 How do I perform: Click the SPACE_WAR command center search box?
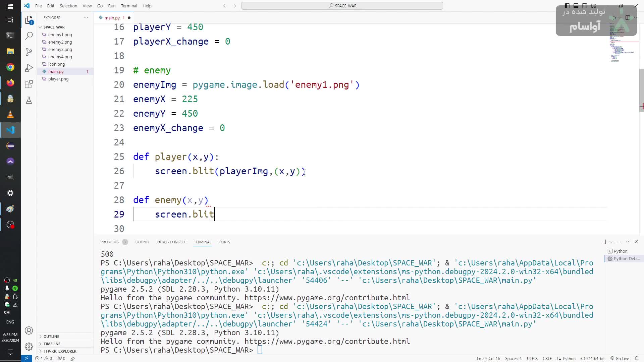[342, 6]
